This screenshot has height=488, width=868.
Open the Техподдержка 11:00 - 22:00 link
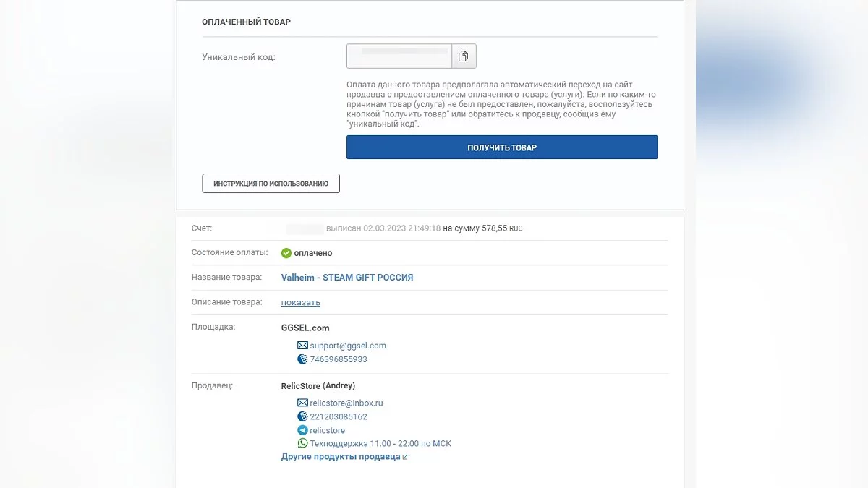(x=380, y=443)
